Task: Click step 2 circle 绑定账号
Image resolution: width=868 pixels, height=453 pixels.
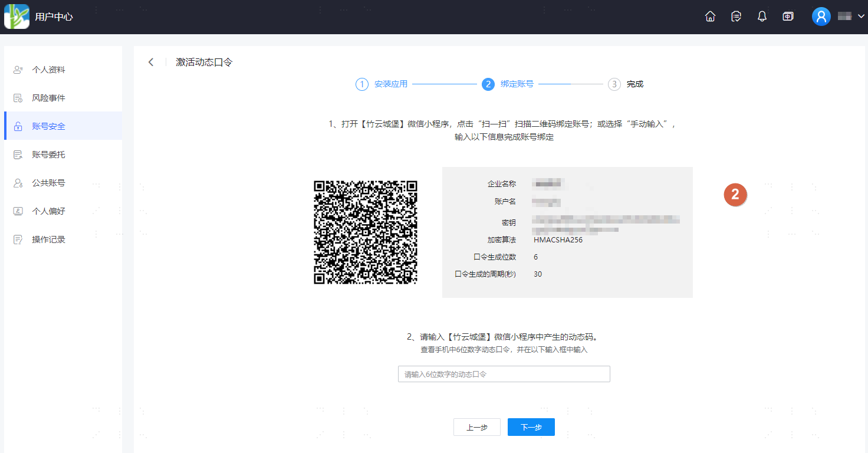Action: click(x=488, y=84)
